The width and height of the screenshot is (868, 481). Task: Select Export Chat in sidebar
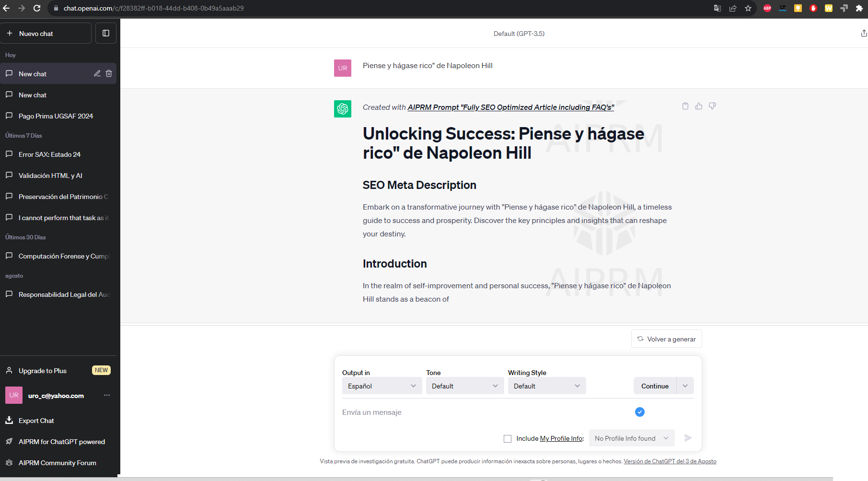36,421
